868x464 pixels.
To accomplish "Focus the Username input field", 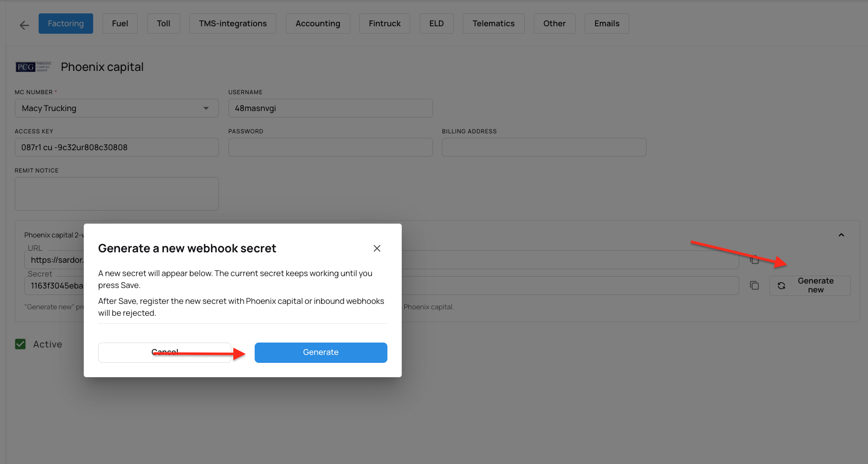I will (x=330, y=108).
